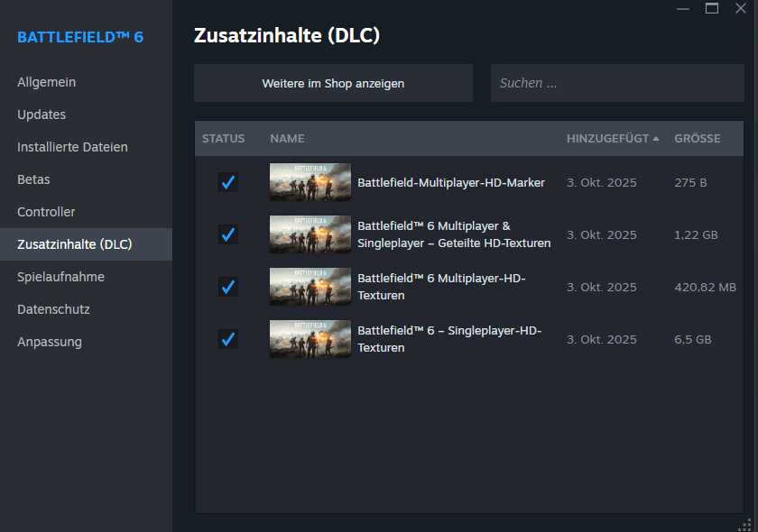The height and width of the screenshot is (532, 758).
Task: Click Weitere im Shop anzeigen button
Action: 333,83
